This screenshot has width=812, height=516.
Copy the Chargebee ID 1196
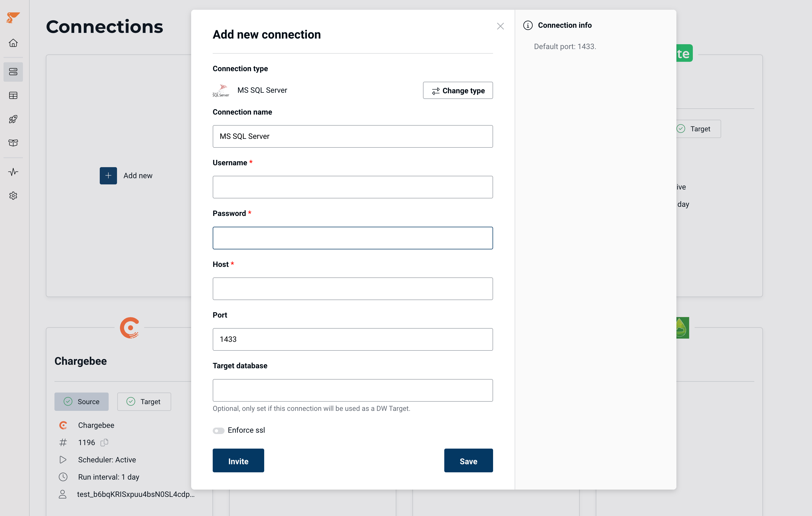click(x=105, y=442)
